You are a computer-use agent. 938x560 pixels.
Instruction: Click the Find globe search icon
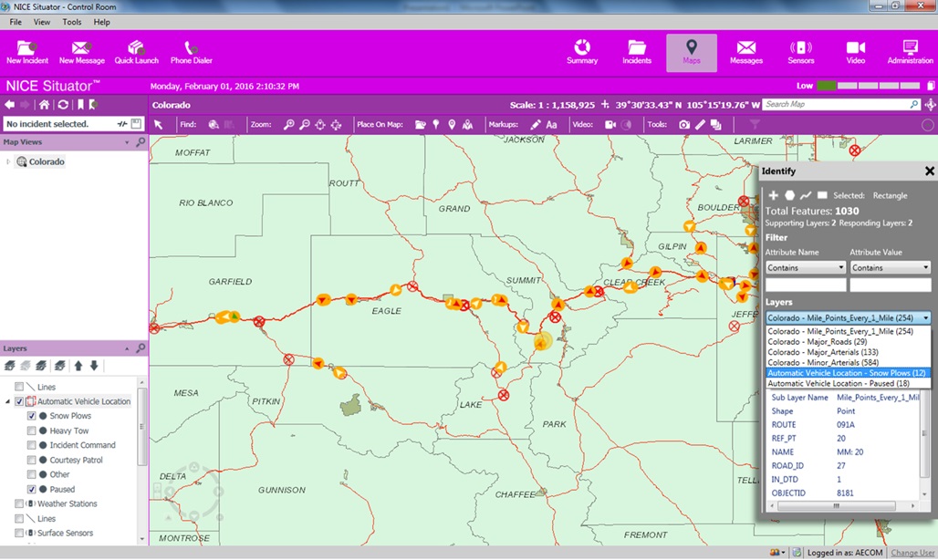pyautogui.click(x=214, y=124)
